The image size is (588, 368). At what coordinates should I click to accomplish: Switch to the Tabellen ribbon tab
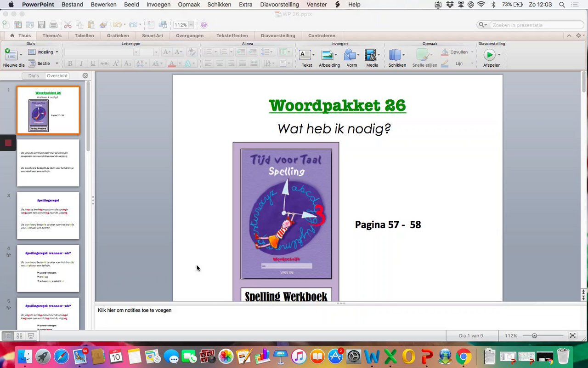click(84, 35)
